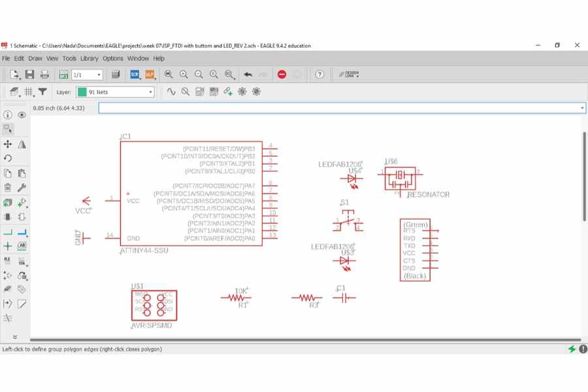Open the Edit menu
Screen dimensions: 588x392
click(19, 59)
